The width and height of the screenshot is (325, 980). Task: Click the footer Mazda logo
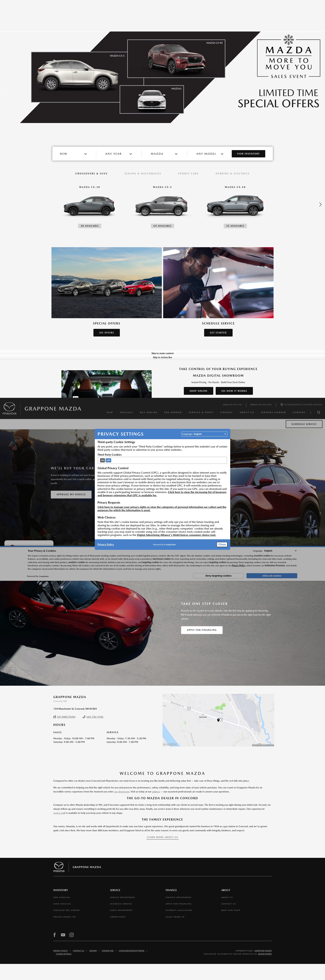(x=59, y=867)
